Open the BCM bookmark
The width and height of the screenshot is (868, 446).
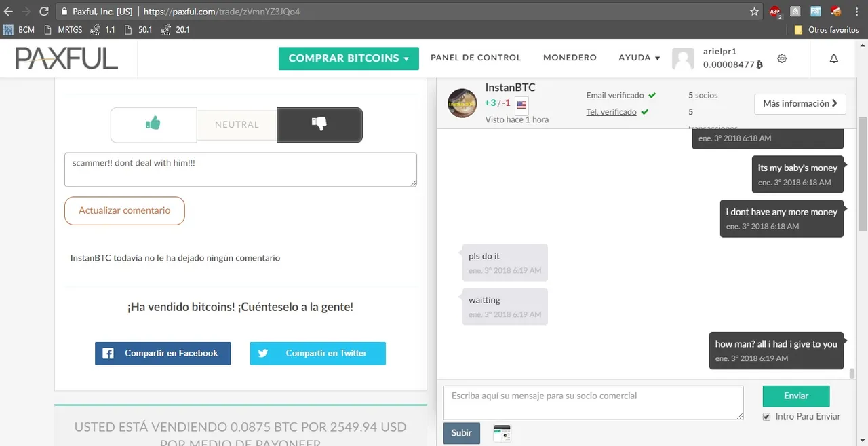(x=19, y=30)
